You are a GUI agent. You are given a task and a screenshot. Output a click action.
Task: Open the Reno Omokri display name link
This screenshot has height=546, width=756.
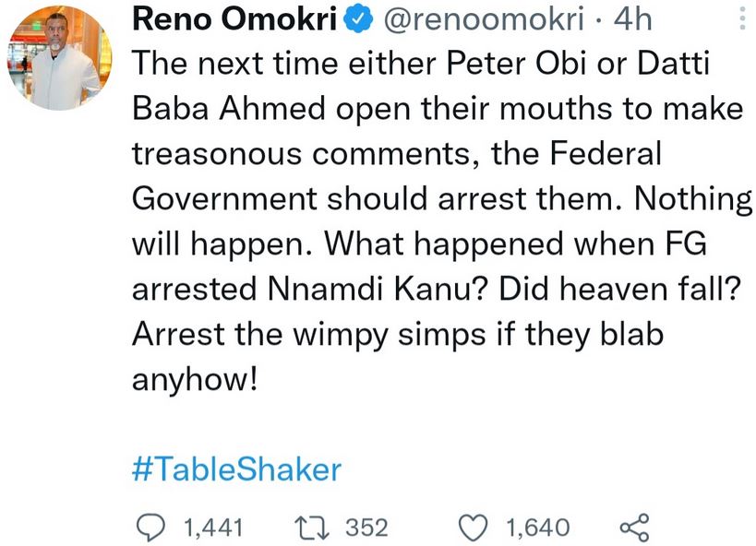[234, 20]
